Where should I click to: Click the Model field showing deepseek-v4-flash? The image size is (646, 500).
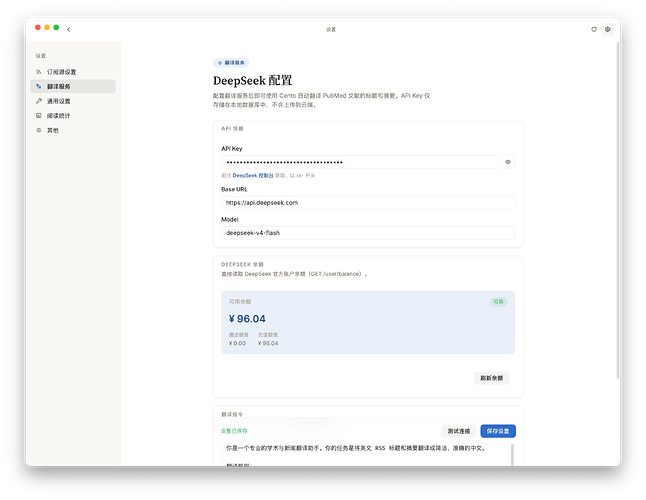click(368, 233)
